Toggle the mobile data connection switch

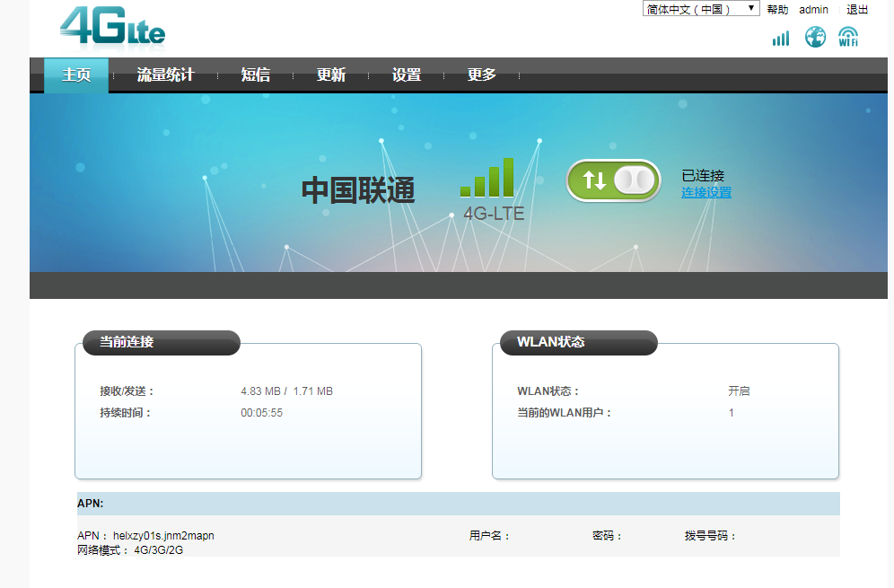613,180
